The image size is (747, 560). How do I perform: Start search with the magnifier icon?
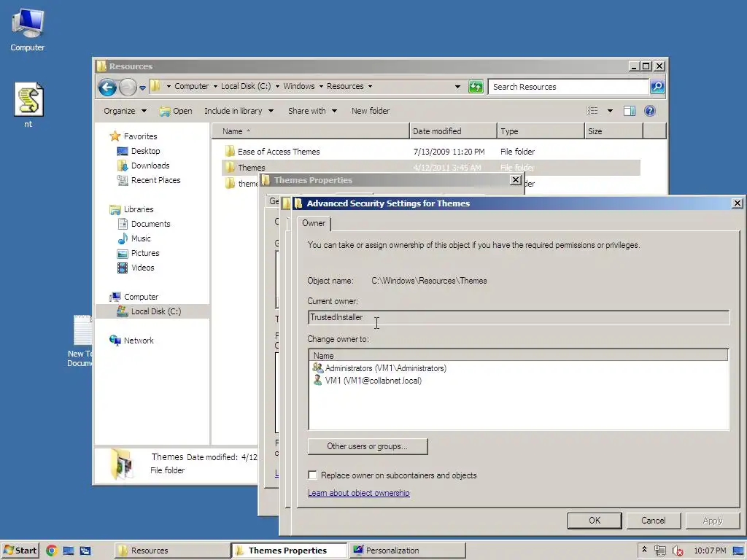(x=657, y=87)
